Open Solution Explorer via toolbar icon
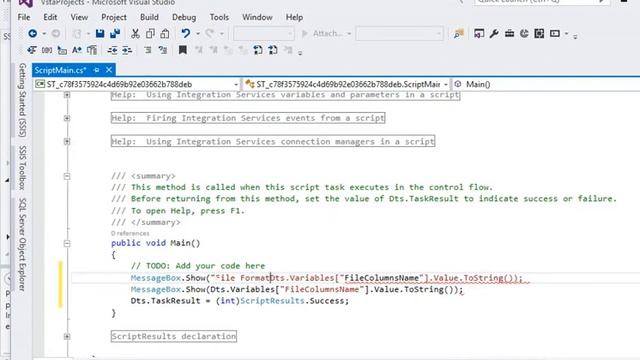This screenshot has height=360, width=640. (479, 33)
